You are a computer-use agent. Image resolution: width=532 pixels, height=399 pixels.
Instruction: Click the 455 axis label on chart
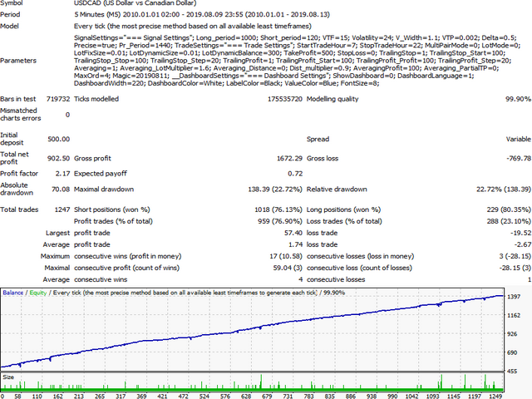512,372
